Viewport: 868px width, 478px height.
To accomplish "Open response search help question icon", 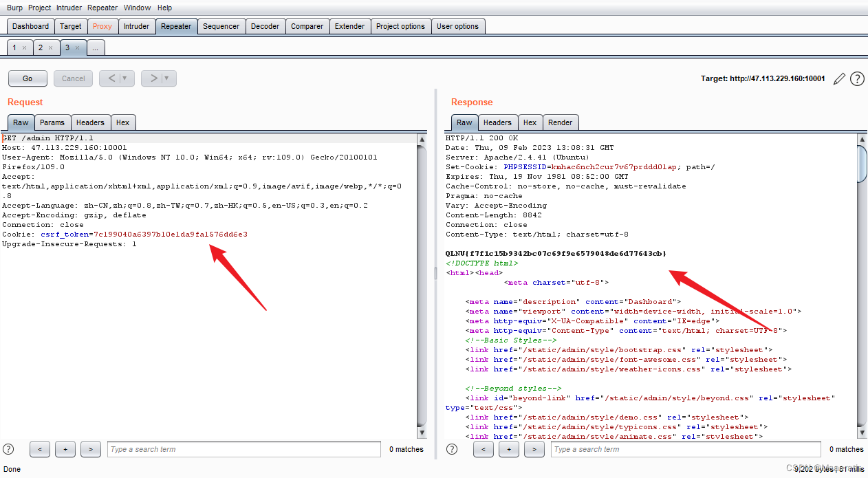I will 452,449.
